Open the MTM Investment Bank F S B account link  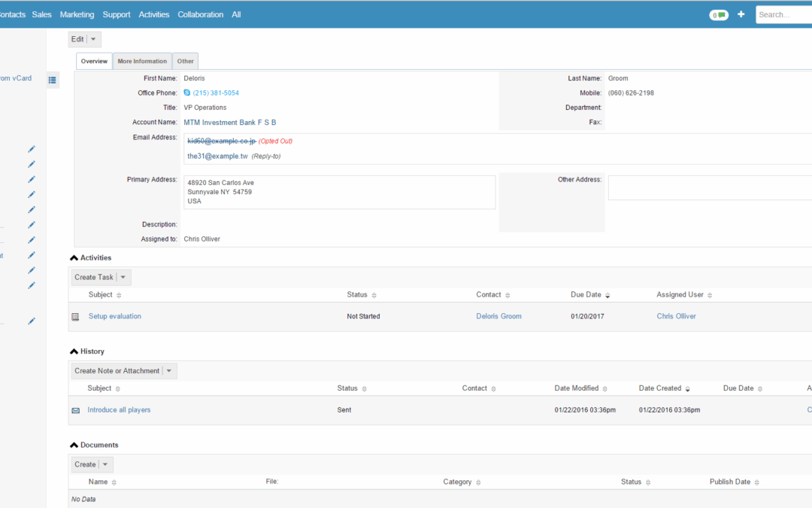coord(230,123)
